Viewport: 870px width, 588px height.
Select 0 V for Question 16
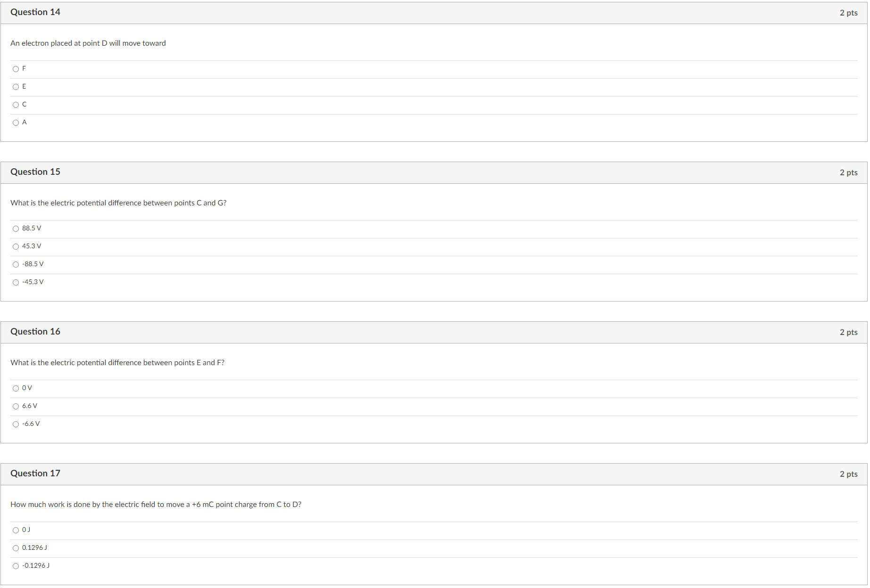tap(16, 388)
